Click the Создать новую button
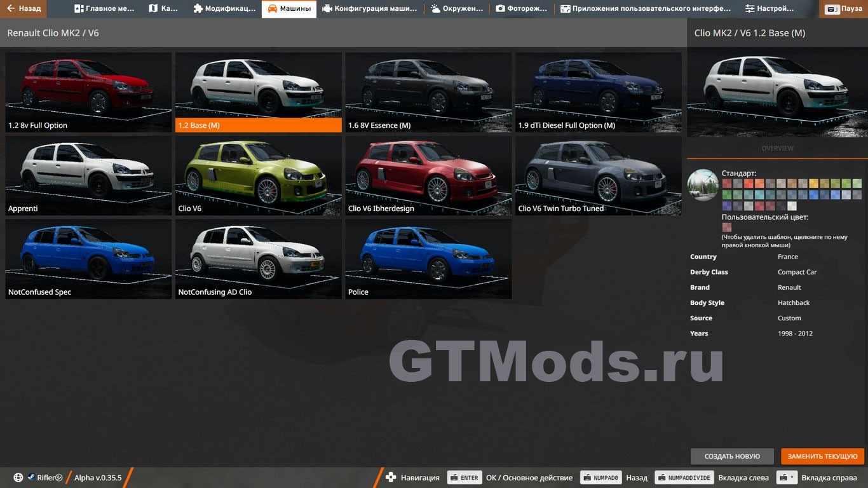 732,456
